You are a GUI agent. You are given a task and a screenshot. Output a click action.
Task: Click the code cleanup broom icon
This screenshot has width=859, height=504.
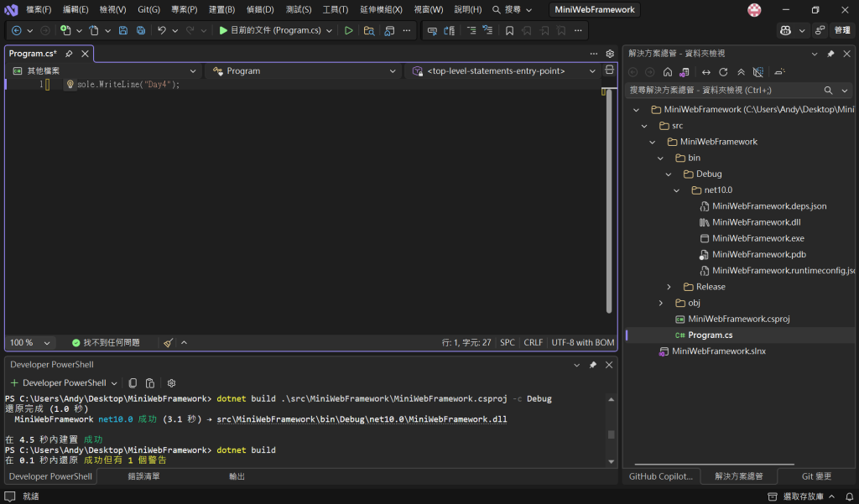(x=168, y=343)
